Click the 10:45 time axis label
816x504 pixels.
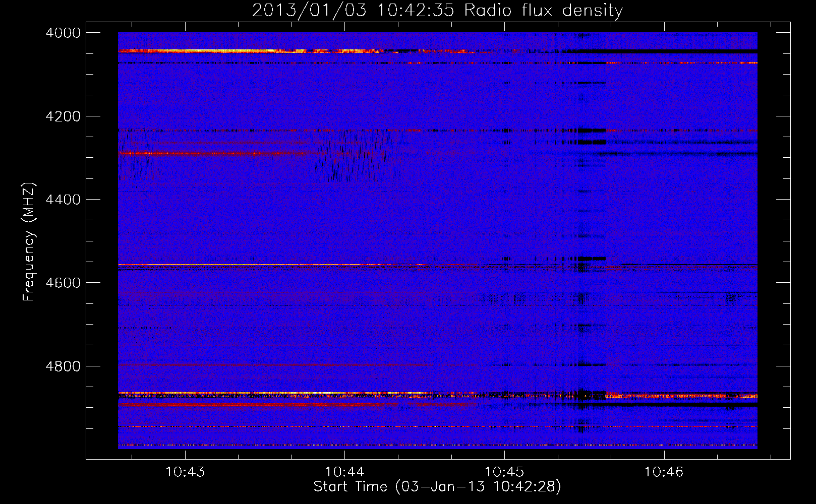click(504, 472)
